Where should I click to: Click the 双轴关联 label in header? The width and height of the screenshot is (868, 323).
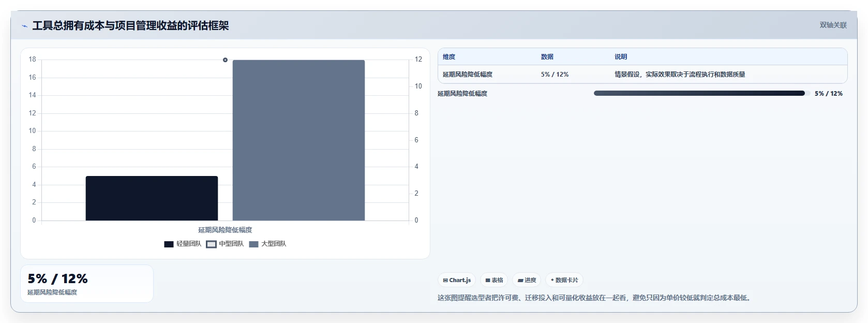[833, 25]
